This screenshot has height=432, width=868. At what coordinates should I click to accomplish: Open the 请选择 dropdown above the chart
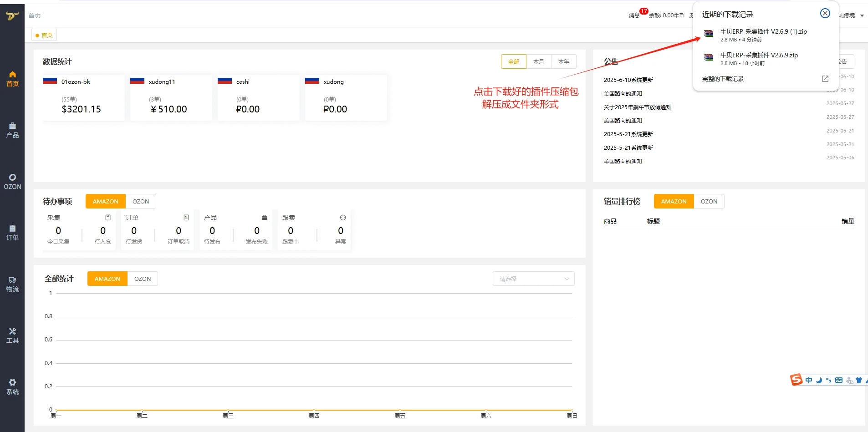(533, 278)
